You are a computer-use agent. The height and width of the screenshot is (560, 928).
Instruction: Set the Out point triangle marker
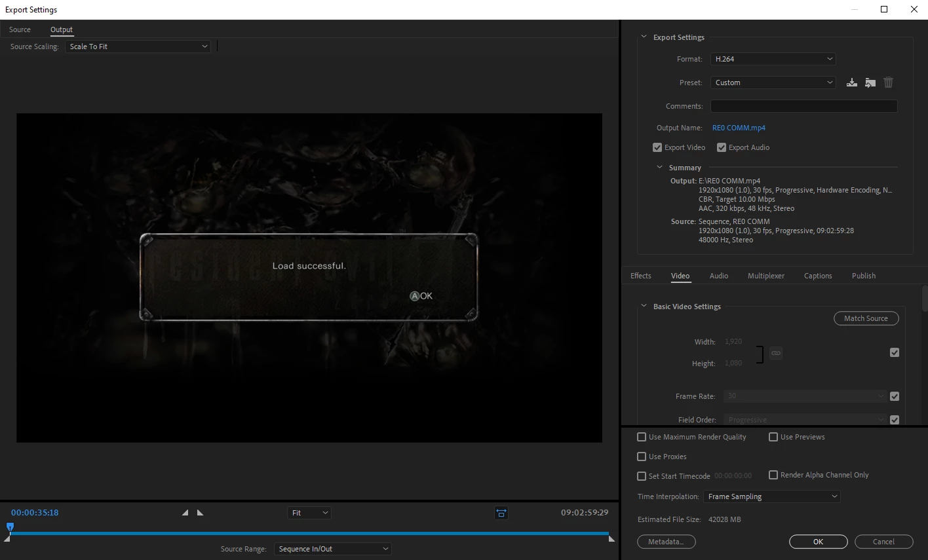200,513
